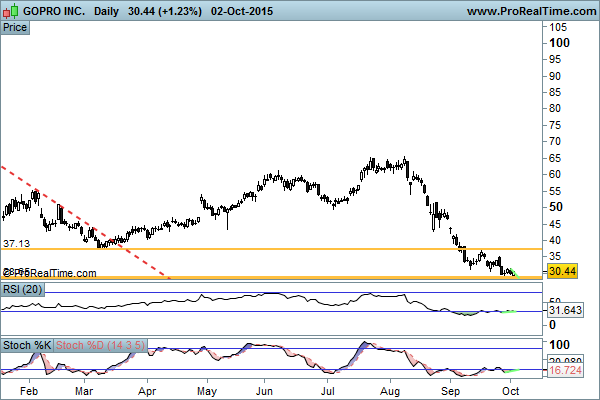Click the 100 label on Stochastic axis
The width and height of the screenshot is (600, 400).
(x=559, y=345)
